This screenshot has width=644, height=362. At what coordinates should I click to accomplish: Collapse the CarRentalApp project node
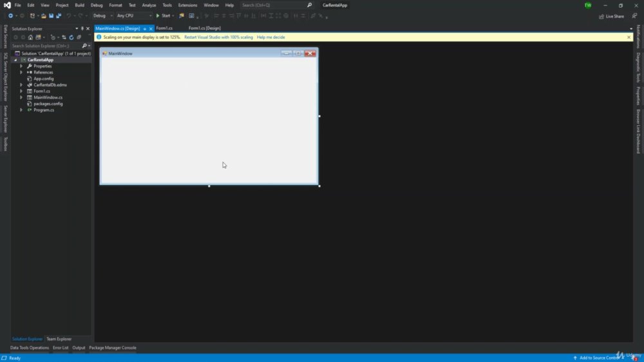(15, 60)
